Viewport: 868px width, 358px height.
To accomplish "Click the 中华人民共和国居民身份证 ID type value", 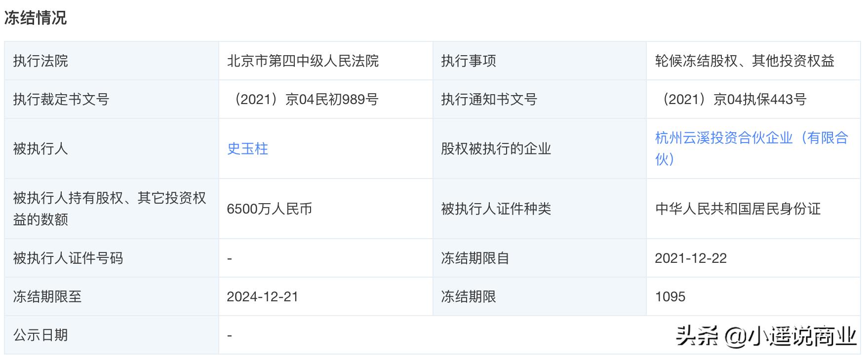I will (x=738, y=209).
